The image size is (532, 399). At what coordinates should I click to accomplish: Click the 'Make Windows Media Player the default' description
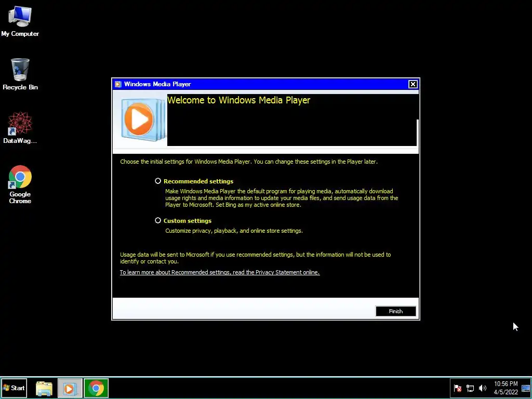pos(282,198)
